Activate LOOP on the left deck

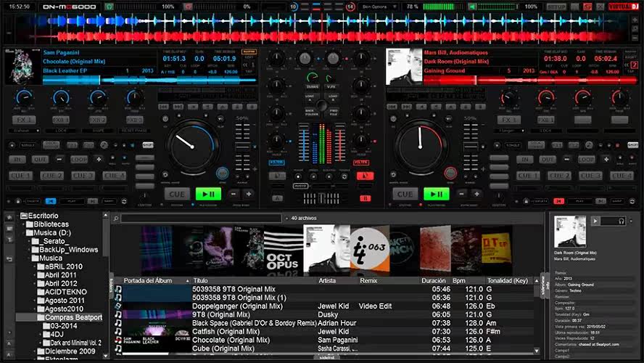[x=78, y=159]
